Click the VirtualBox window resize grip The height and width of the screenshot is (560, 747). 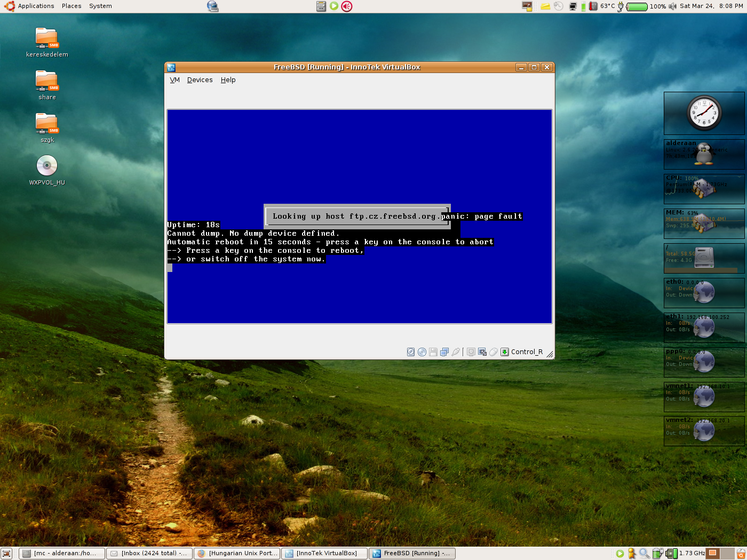click(x=550, y=354)
